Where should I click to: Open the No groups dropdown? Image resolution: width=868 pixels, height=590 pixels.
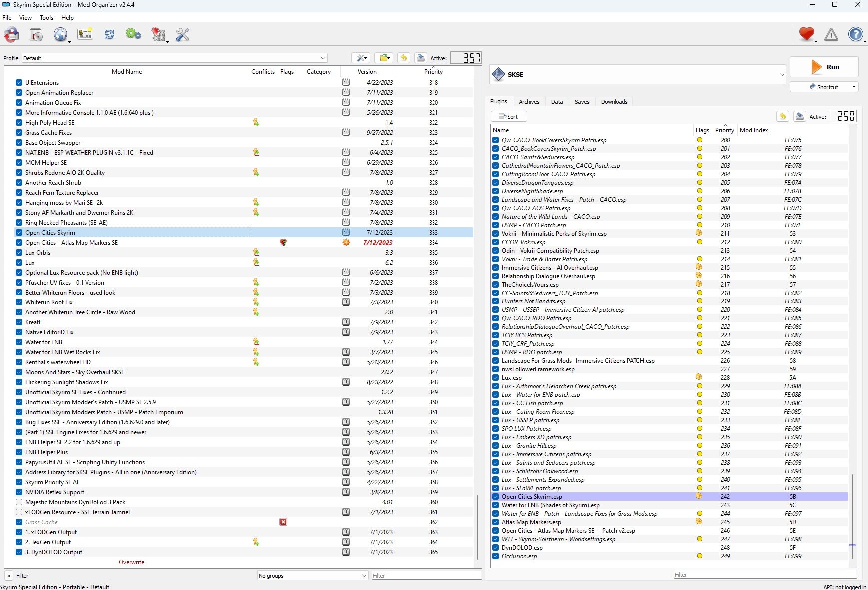(x=313, y=575)
